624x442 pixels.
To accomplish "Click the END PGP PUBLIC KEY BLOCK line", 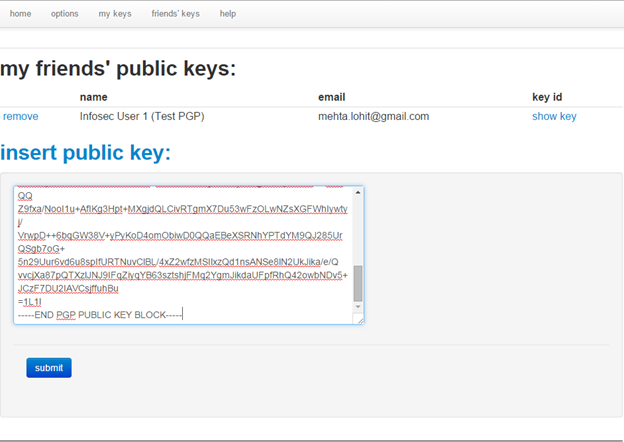I will point(100,314).
